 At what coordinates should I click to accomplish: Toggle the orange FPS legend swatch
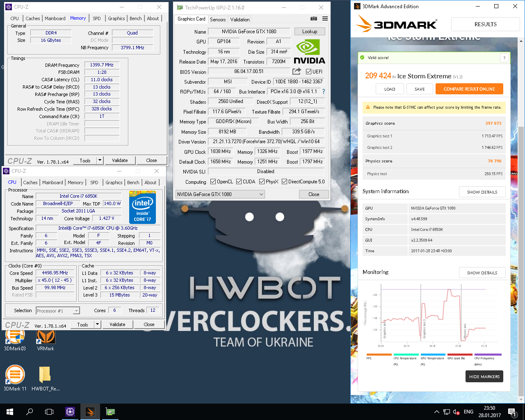tap(379, 354)
